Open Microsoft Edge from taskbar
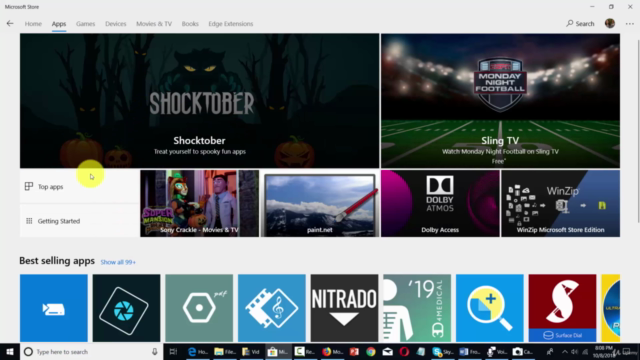 click(x=198, y=351)
